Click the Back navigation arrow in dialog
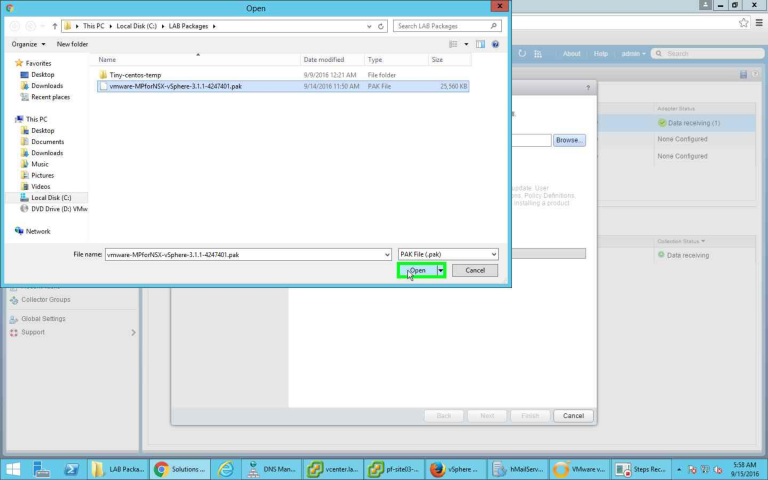The image size is (768, 480). point(15,26)
